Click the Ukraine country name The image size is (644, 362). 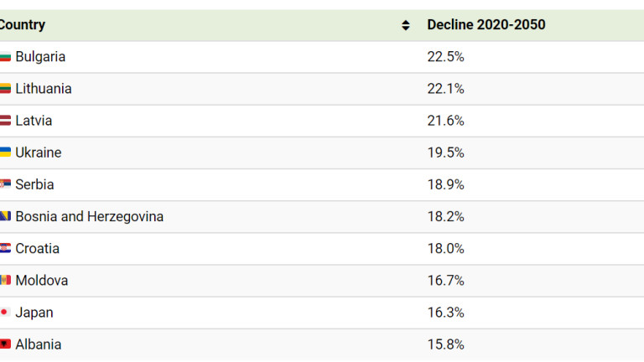point(39,153)
